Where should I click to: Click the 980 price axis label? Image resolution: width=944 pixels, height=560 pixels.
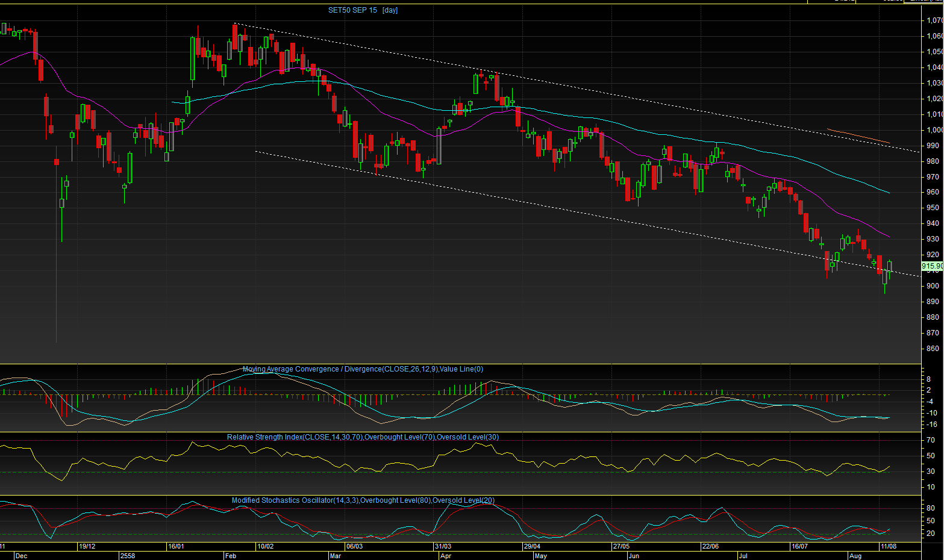(933, 161)
